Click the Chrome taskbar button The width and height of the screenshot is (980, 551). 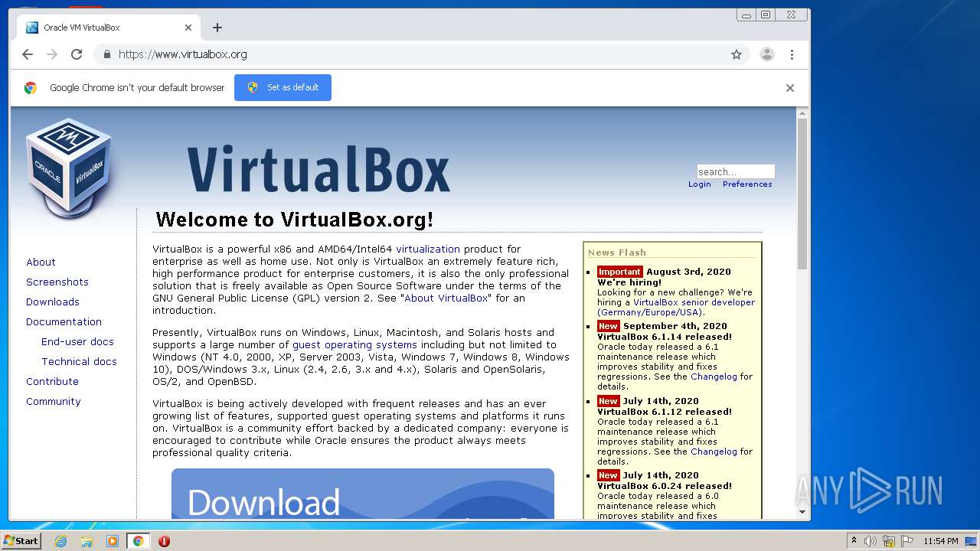(138, 541)
